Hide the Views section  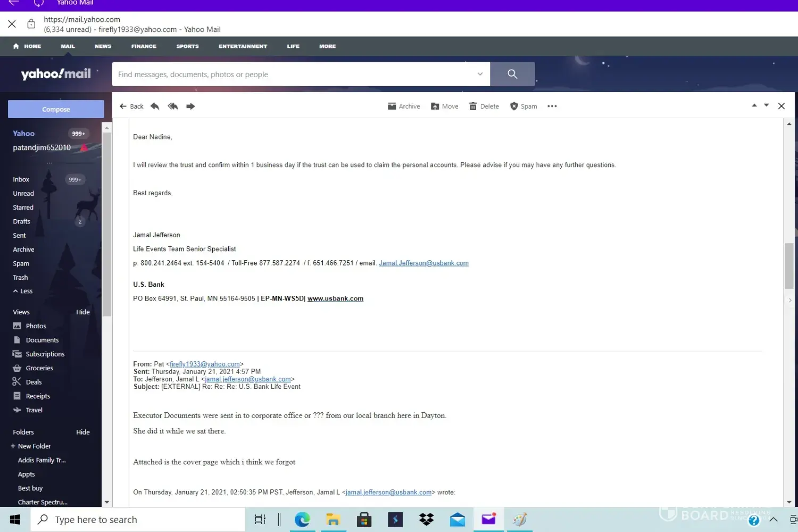pyautogui.click(x=83, y=312)
